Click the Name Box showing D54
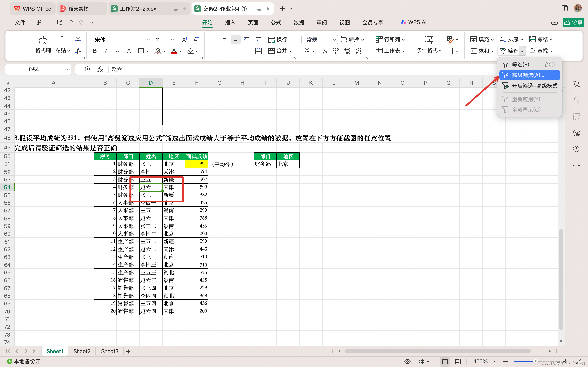The image size is (588, 367). 34,70
